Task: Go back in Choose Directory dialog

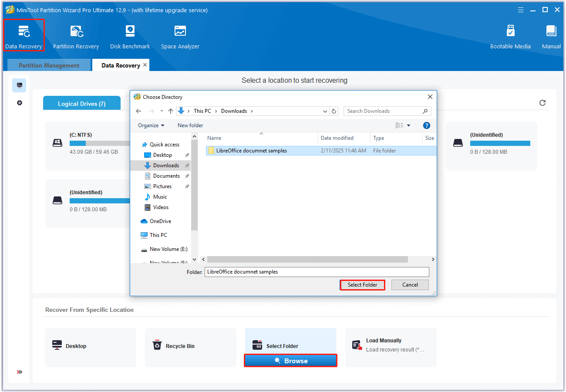Action: click(138, 111)
